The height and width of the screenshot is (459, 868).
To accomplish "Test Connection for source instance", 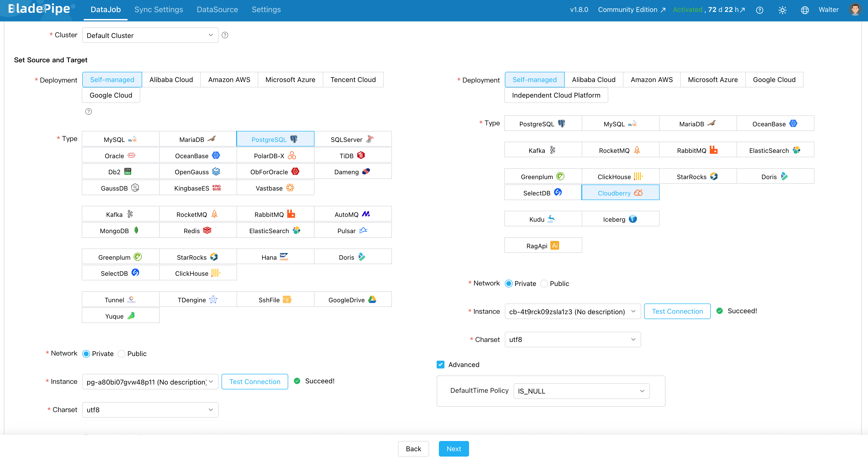I will tap(255, 382).
